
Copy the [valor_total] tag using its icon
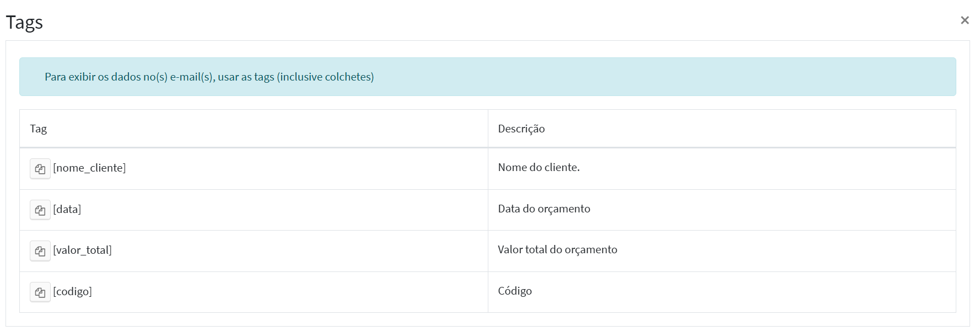point(40,251)
